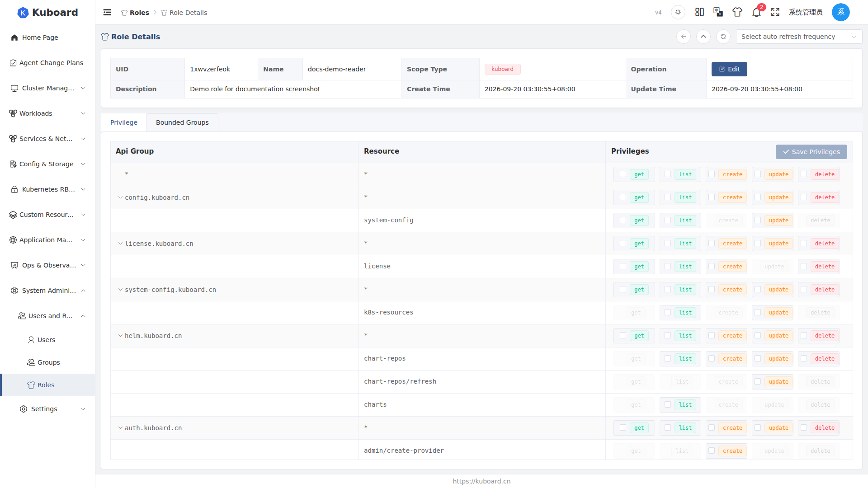
Task: Toggle fullscreen mode icon
Action: click(775, 12)
